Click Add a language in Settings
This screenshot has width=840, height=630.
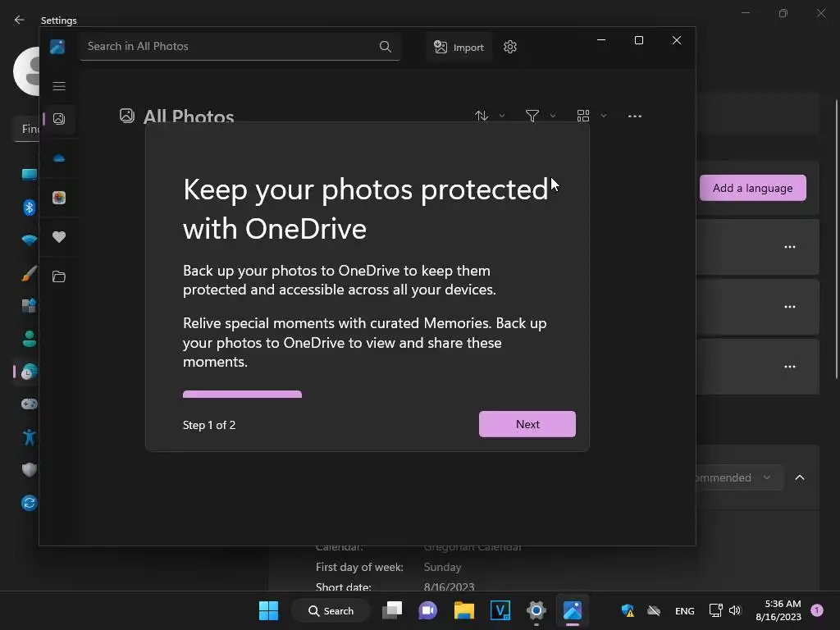click(x=752, y=188)
